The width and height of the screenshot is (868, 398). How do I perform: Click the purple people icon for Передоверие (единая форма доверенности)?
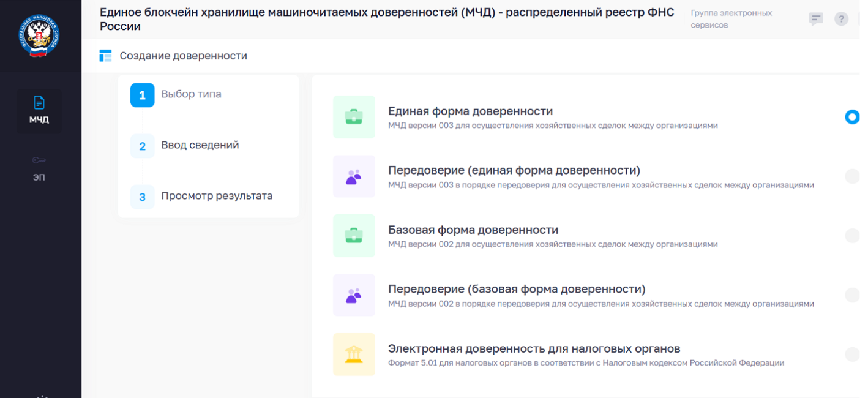tap(354, 176)
